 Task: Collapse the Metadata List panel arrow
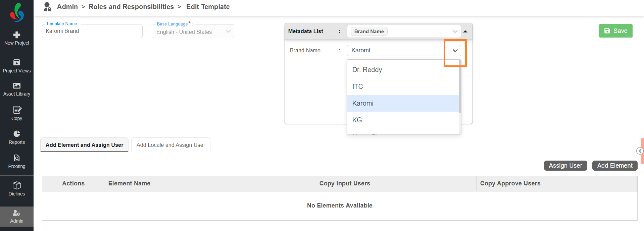point(465,32)
